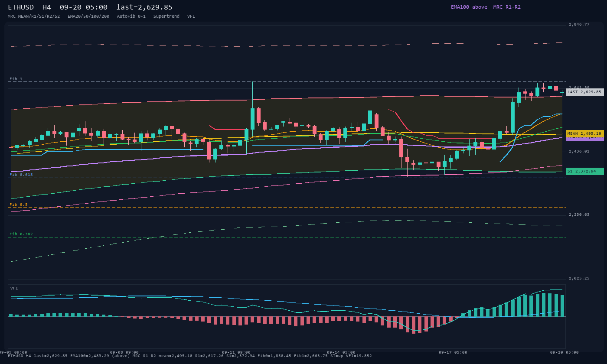The height and width of the screenshot is (364, 607).
Task: Click "R1=2,617.26" in the bottom status line
Action: [209, 356]
